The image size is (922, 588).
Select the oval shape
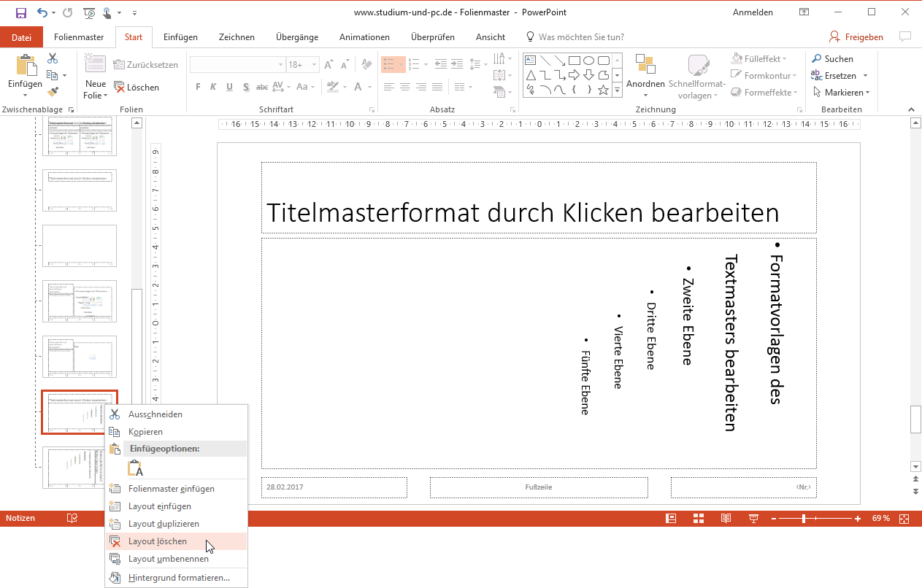(x=589, y=60)
